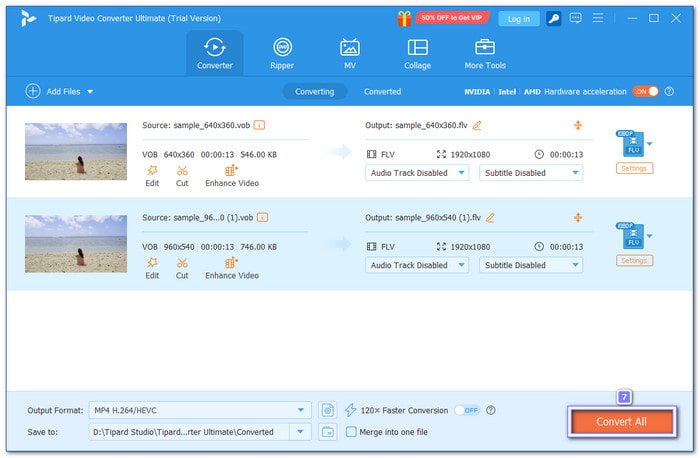Turn off Hardware acceleration switch
Image resolution: width=700 pixels, height=458 pixels.
(x=645, y=91)
